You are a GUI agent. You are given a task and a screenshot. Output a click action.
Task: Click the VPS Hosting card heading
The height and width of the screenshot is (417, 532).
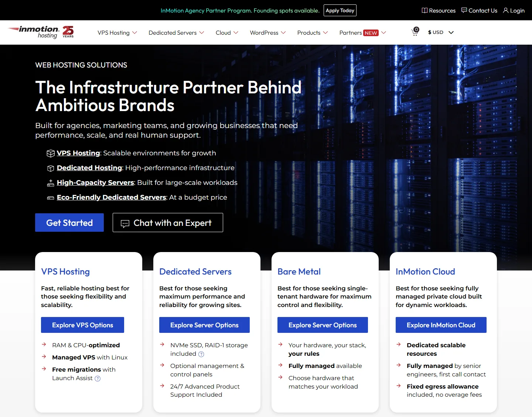pyautogui.click(x=65, y=272)
